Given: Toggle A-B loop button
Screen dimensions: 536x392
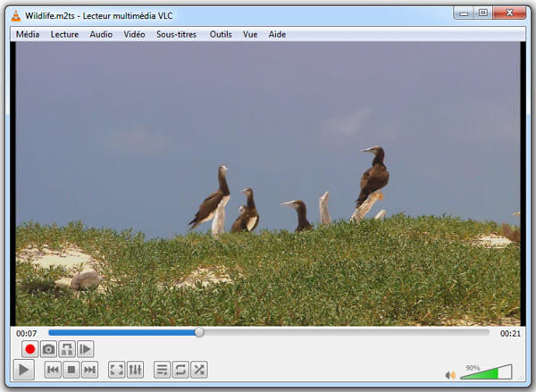Looking at the screenshot, I should (67, 349).
